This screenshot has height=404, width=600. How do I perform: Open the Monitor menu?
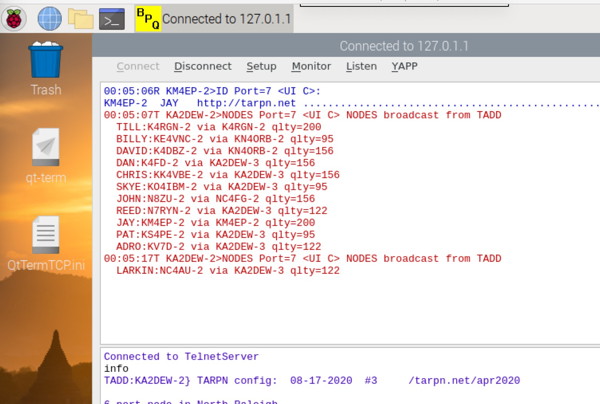tap(311, 66)
